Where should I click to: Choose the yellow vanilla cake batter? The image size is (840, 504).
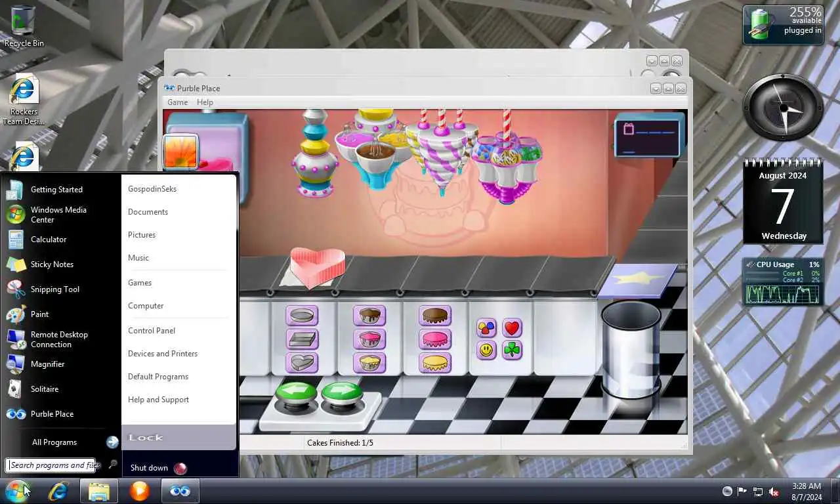369,363
